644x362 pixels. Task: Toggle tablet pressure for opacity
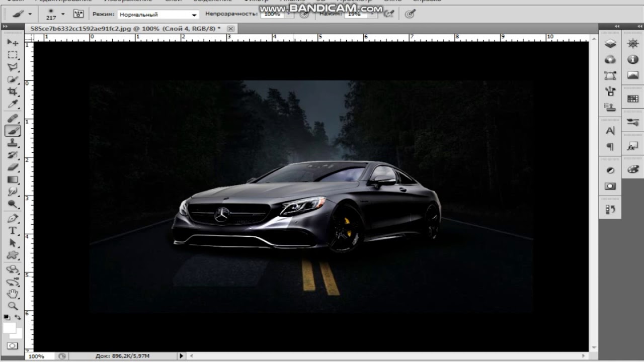pos(304,14)
